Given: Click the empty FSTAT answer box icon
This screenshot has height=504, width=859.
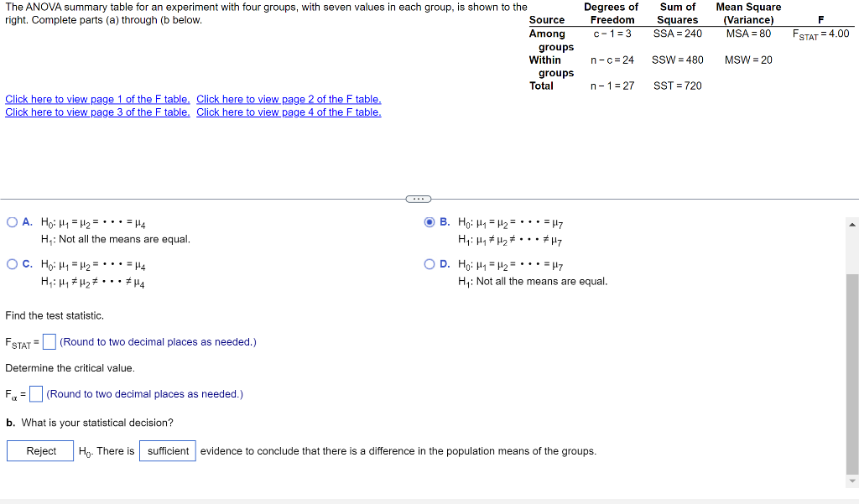Looking at the screenshot, I should 49,340.
